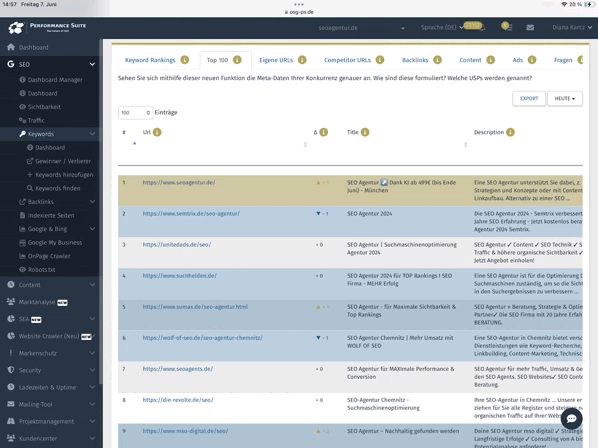The image size is (598, 448).
Task: Open Gewinner / Verlierer in sidebar
Action: pos(63,161)
